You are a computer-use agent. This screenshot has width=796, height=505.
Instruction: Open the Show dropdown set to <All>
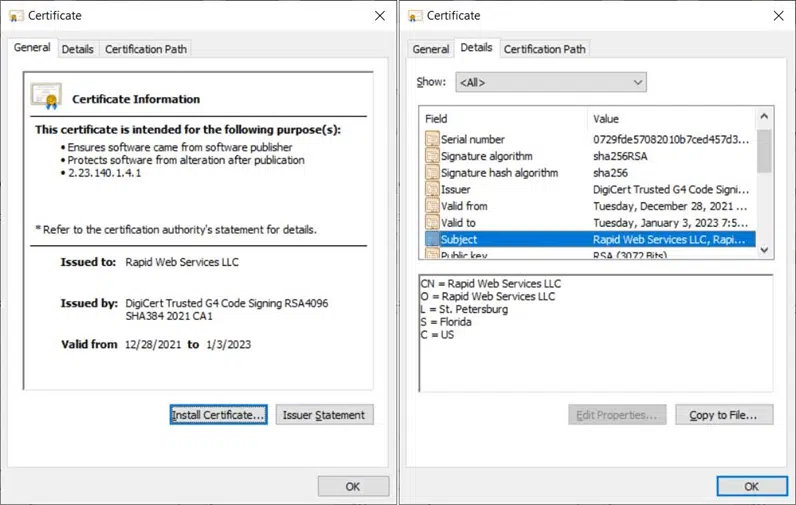551,82
